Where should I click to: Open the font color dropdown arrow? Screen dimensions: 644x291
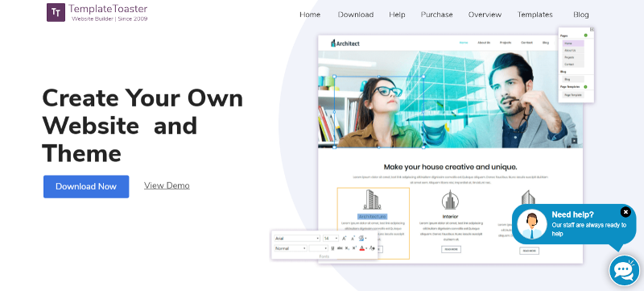[366, 248]
